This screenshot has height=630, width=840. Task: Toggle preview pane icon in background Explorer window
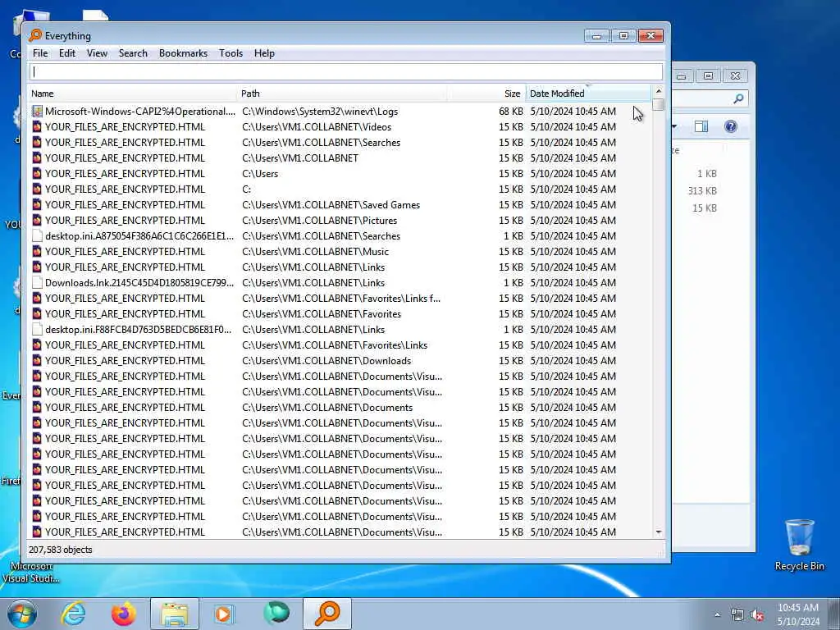click(x=701, y=126)
